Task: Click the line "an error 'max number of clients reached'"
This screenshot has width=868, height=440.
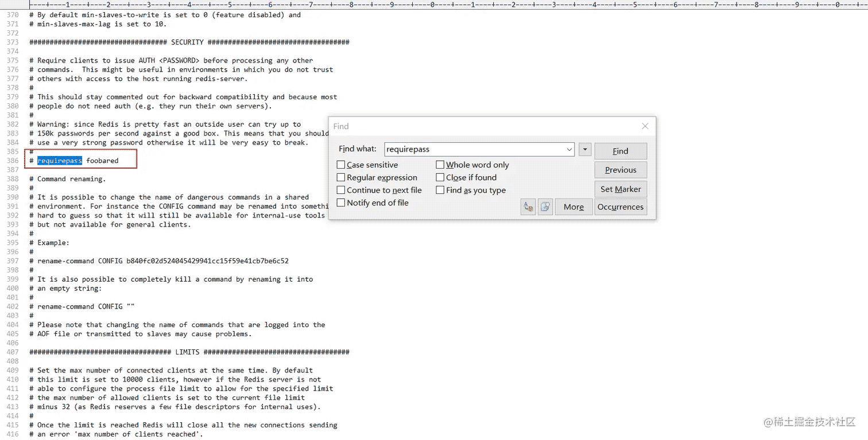Action: point(117,434)
